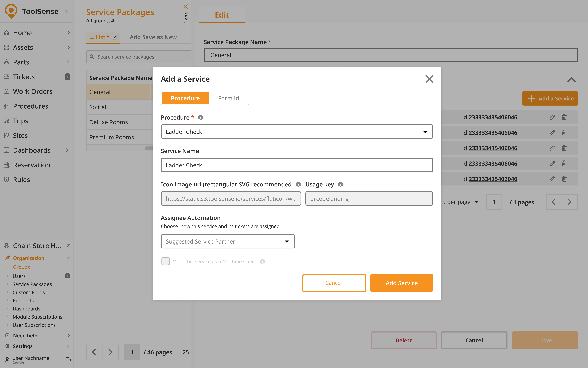Image resolution: width=588 pixels, height=368 pixels.
Task: Click info icon next to Icon image url
Action: [x=298, y=184]
